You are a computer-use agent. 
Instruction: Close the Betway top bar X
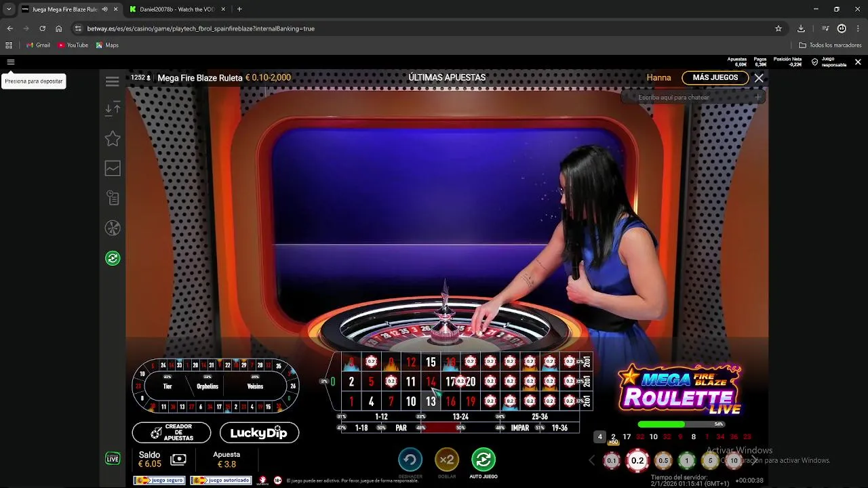pos(858,62)
